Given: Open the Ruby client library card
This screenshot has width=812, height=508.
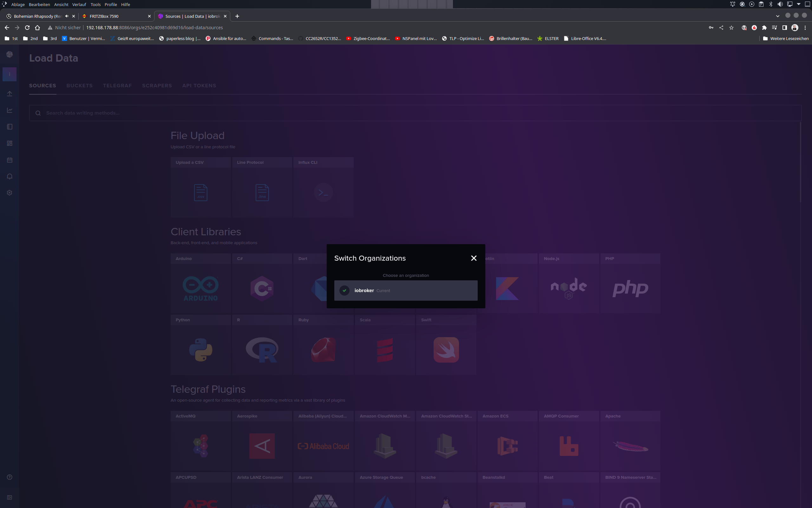Looking at the screenshot, I should point(324,345).
